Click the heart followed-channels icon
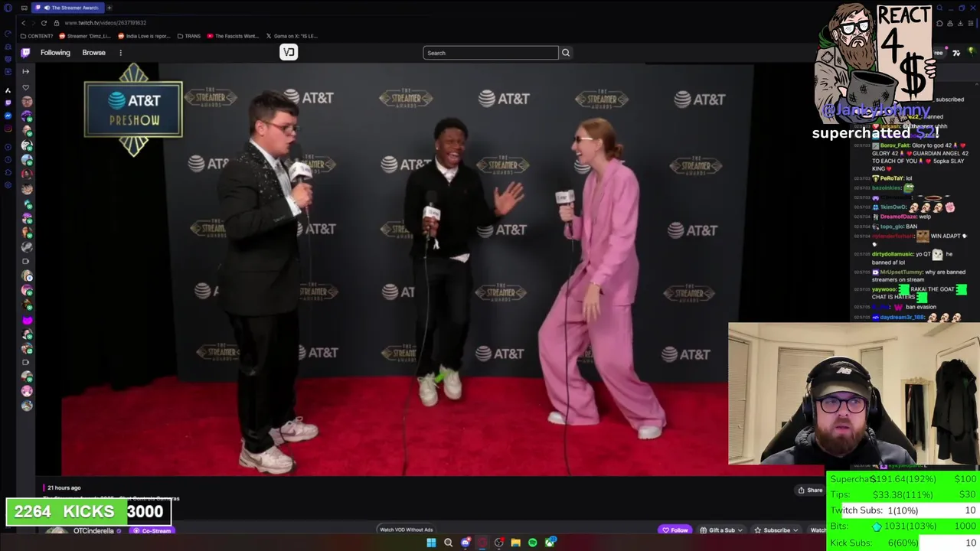The width and height of the screenshot is (980, 551). coord(25,88)
